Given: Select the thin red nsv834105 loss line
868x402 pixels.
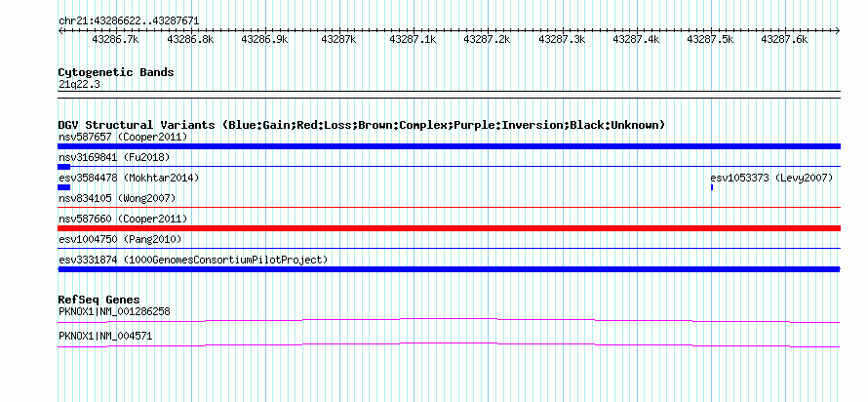Looking at the screenshot, I should tap(449, 207).
